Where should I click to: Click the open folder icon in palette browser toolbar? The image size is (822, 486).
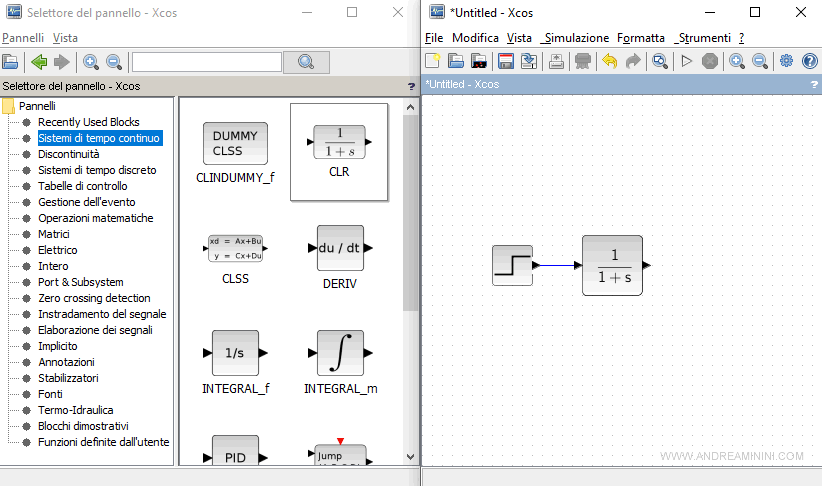10,62
